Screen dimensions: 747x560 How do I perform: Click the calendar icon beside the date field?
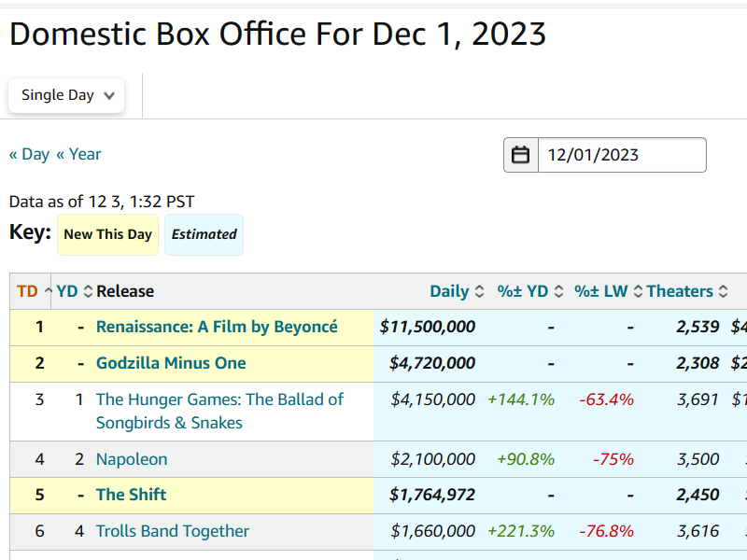pos(521,155)
